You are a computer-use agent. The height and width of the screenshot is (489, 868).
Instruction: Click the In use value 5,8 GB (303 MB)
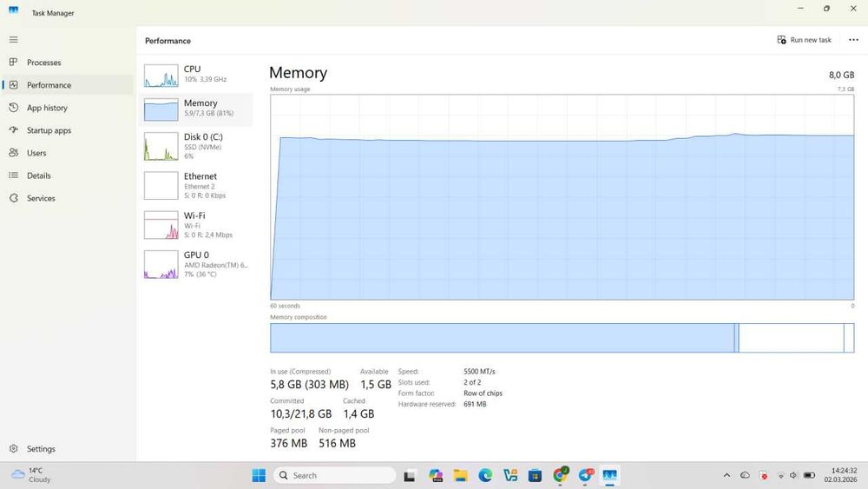tap(310, 384)
